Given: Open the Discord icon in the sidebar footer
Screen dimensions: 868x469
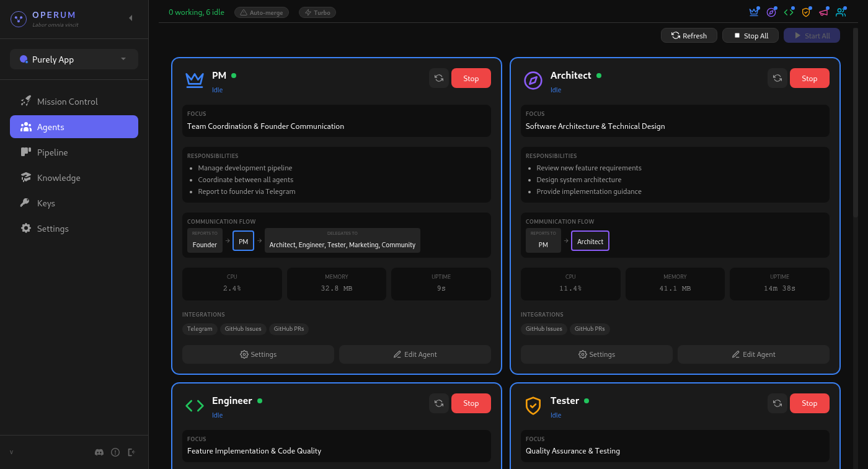Looking at the screenshot, I should point(99,452).
